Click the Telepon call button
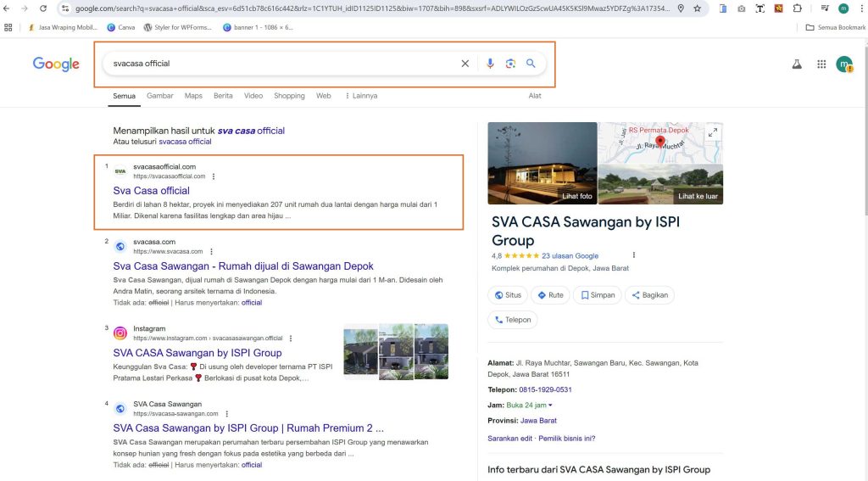The height and width of the screenshot is (481, 868). (513, 320)
